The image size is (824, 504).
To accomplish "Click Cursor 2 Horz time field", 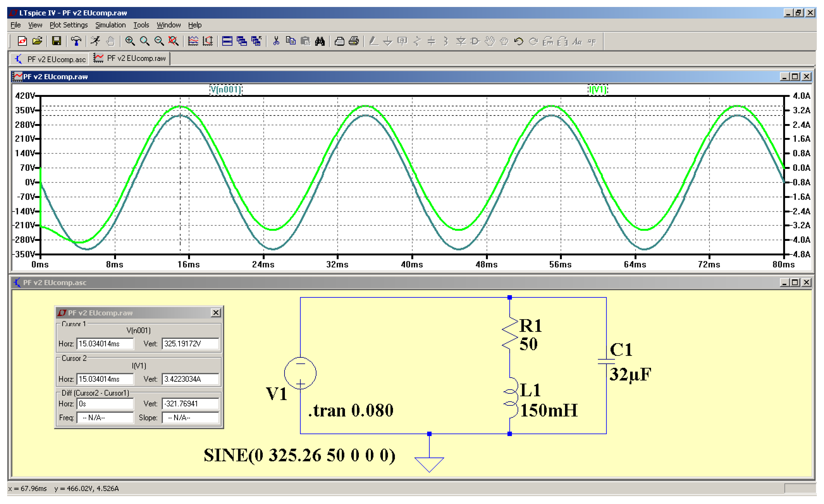I will coord(105,379).
